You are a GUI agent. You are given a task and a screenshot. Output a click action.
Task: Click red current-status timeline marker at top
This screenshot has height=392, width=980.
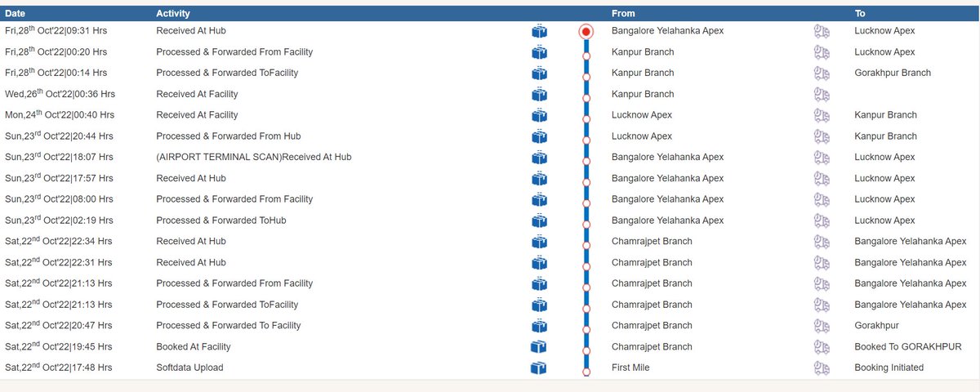586,32
